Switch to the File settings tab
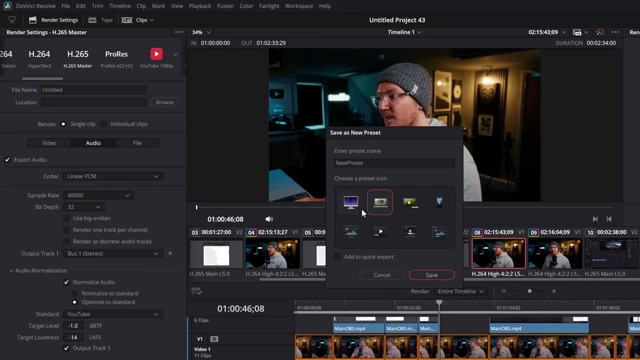640x360 pixels. [x=137, y=143]
